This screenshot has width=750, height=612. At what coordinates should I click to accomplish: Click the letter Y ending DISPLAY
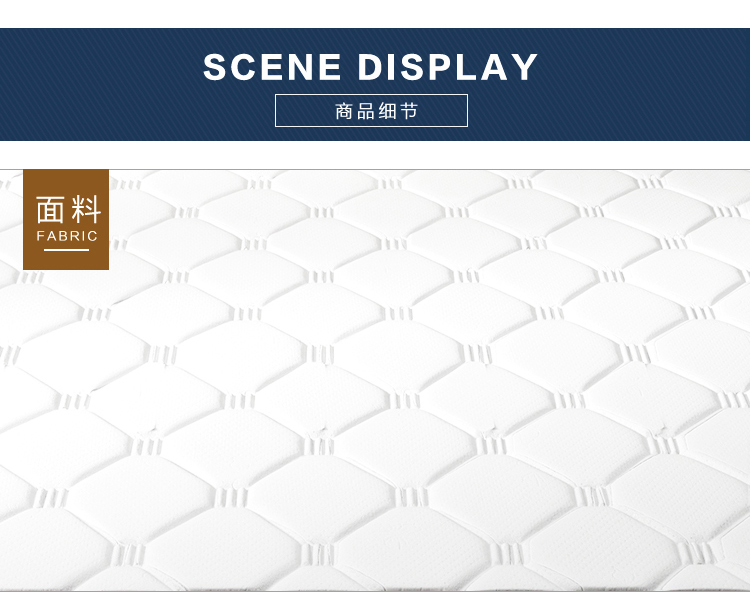(525, 67)
